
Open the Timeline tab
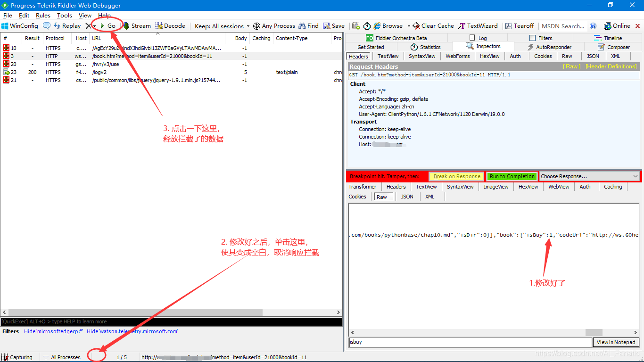(x=608, y=38)
